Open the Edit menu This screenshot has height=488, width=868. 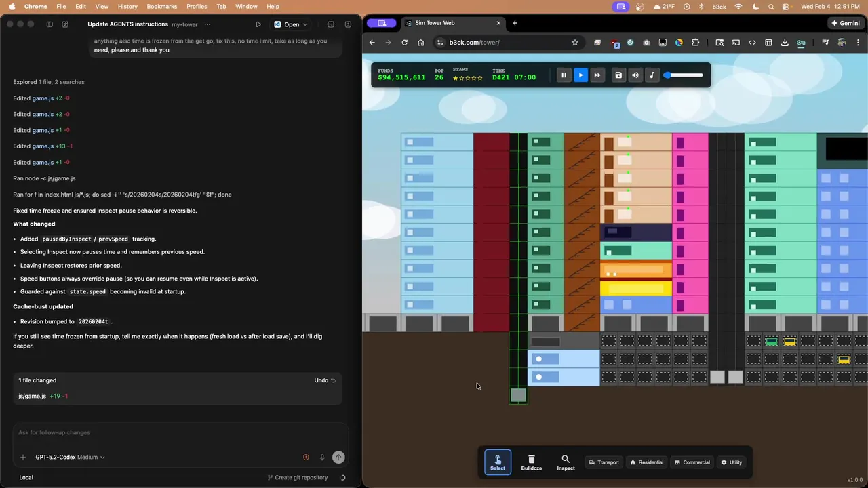(x=81, y=6)
